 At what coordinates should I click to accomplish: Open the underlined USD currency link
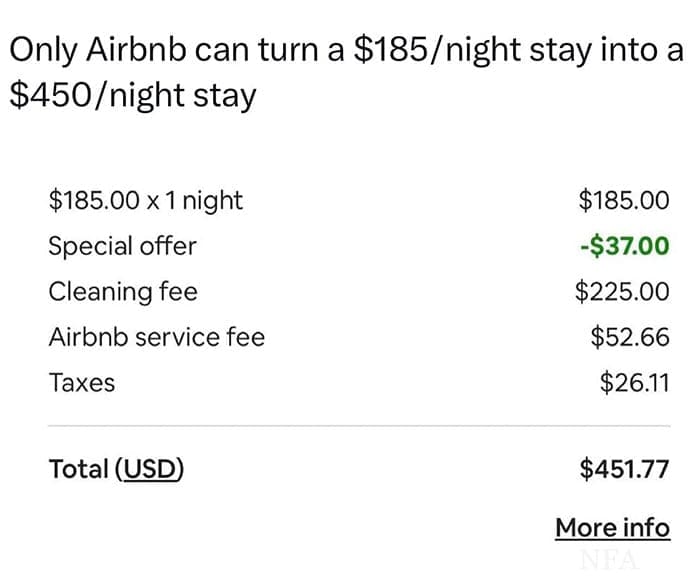click(151, 468)
